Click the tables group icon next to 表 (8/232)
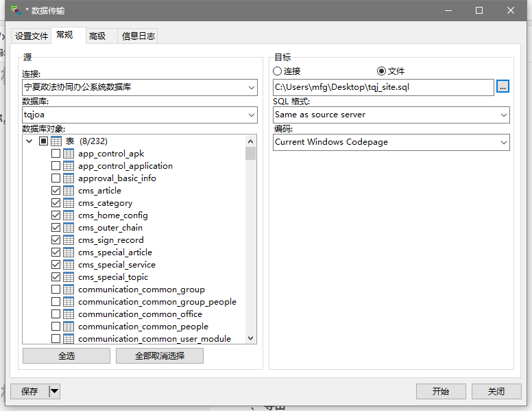The height and width of the screenshot is (411, 532). click(56, 141)
